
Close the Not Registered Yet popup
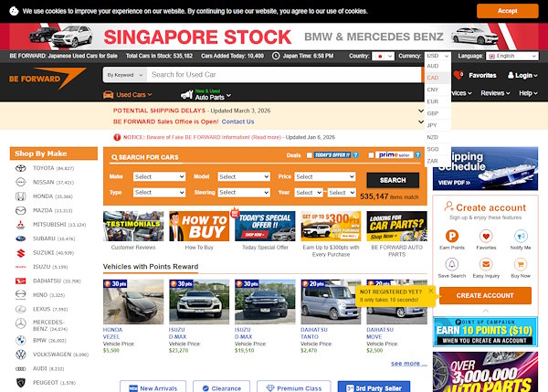click(430, 291)
